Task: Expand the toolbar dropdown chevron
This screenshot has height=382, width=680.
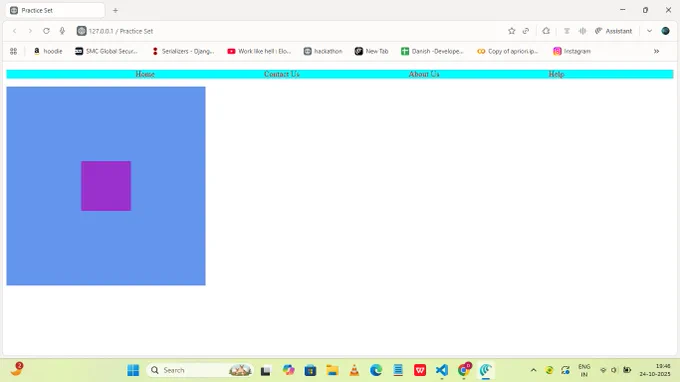Action: click(x=649, y=31)
